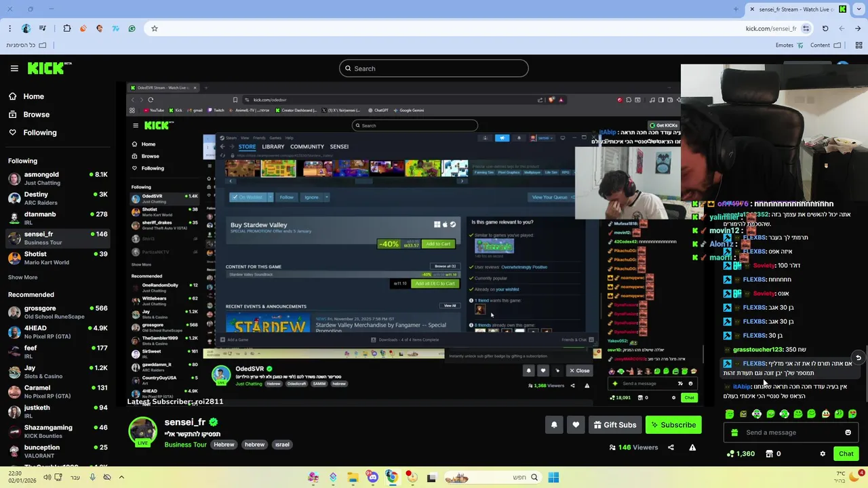Open a new browser tab with plus
Screen dimensions: 868x488
coord(736,9)
